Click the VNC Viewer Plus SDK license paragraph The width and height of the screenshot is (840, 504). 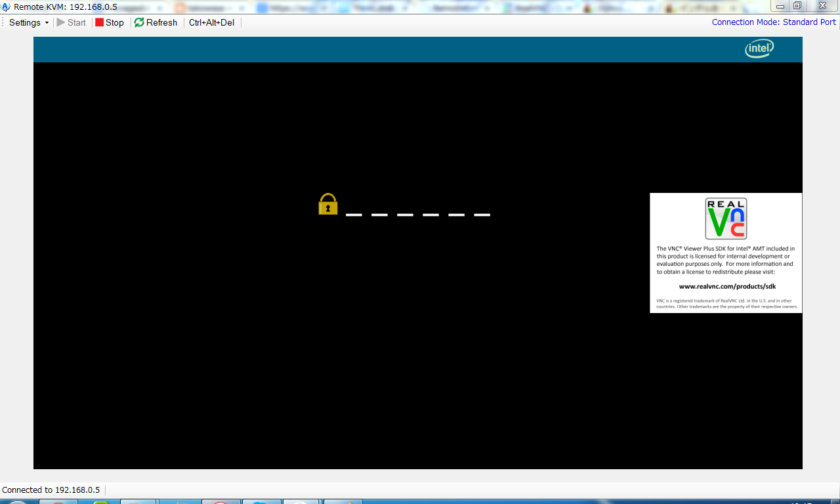726,260
